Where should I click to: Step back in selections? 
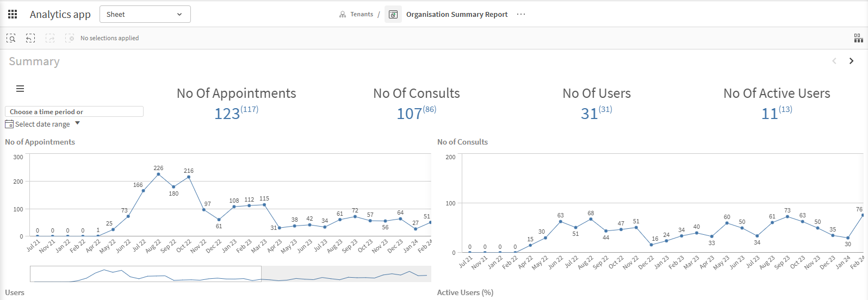30,38
